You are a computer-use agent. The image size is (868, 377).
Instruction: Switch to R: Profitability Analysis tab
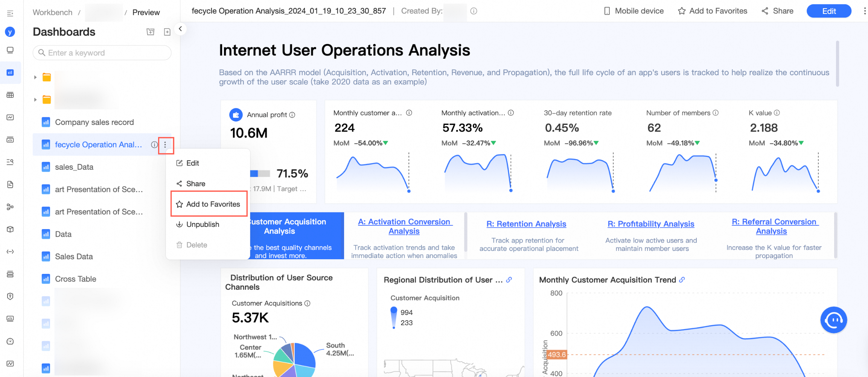tap(651, 224)
